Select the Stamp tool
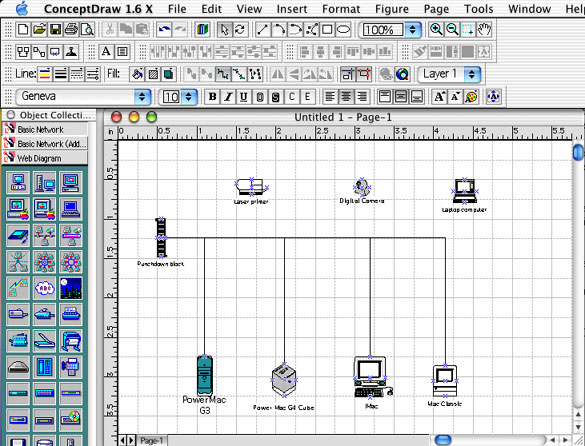585x446 pixels. 71,52
